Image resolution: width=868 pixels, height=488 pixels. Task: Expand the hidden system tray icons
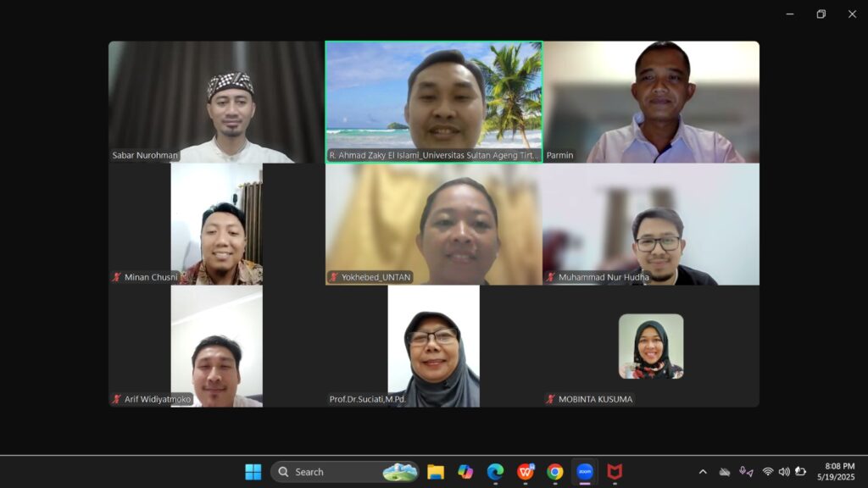pos(703,472)
